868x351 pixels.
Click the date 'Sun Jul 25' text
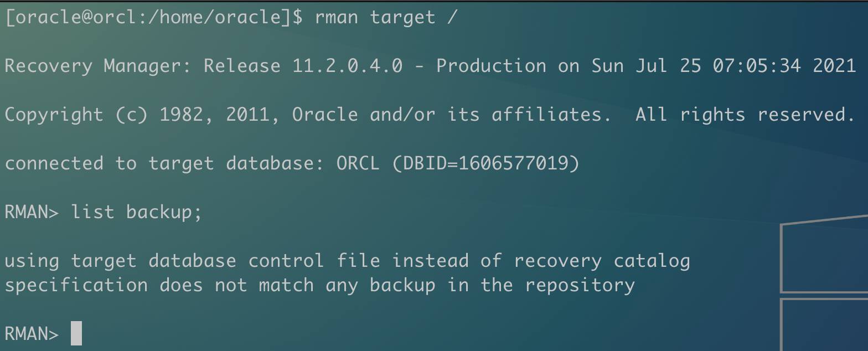pyautogui.click(x=646, y=66)
